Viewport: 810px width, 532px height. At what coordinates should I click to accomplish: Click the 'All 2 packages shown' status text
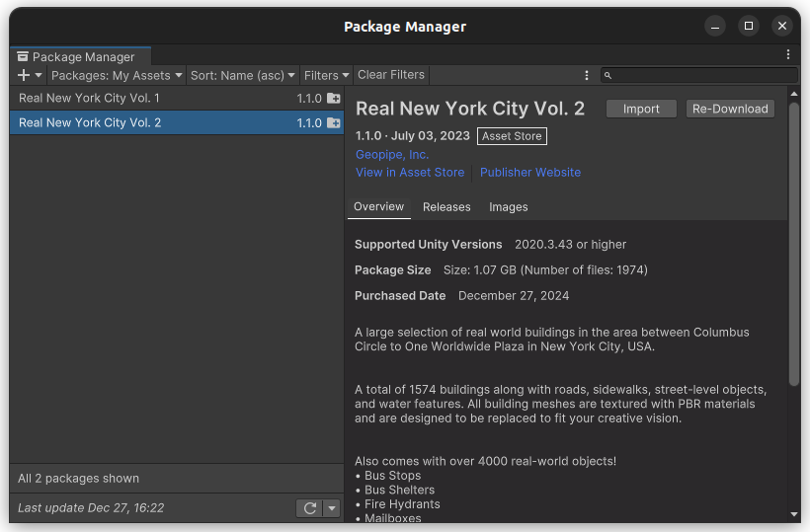78,479
